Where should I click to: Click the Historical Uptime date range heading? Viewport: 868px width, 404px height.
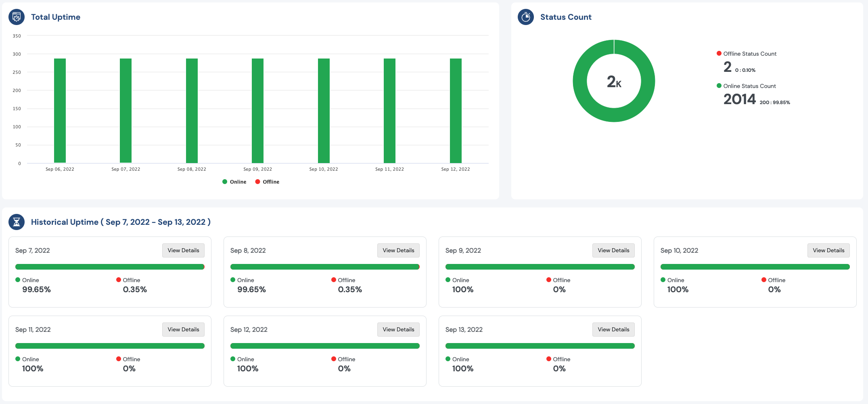point(121,222)
